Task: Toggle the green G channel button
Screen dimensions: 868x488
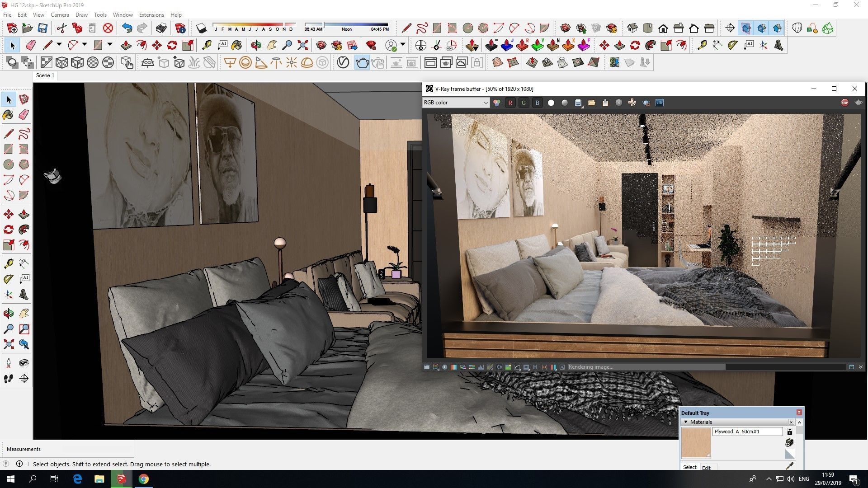Action: click(524, 103)
